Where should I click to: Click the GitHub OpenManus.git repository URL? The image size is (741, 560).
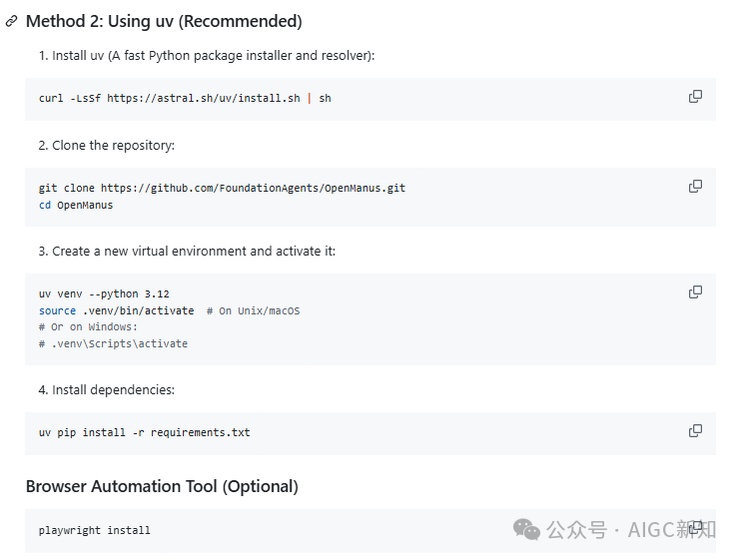click(253, 188)
